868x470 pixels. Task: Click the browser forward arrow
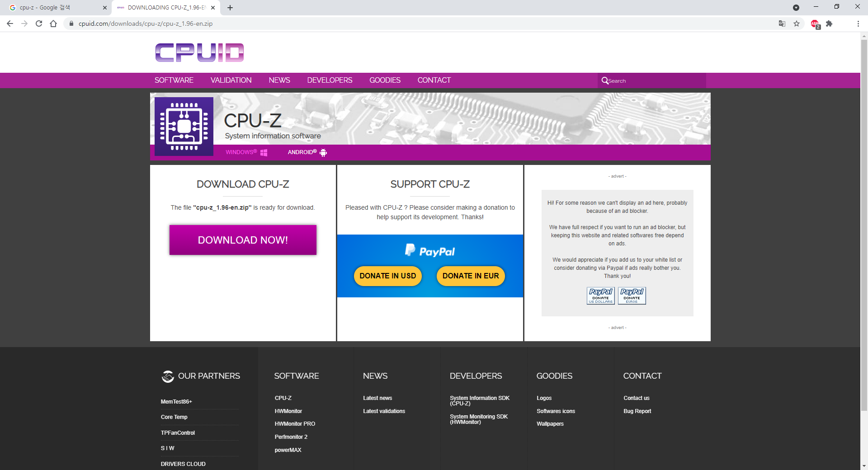(x=24, y=23)
